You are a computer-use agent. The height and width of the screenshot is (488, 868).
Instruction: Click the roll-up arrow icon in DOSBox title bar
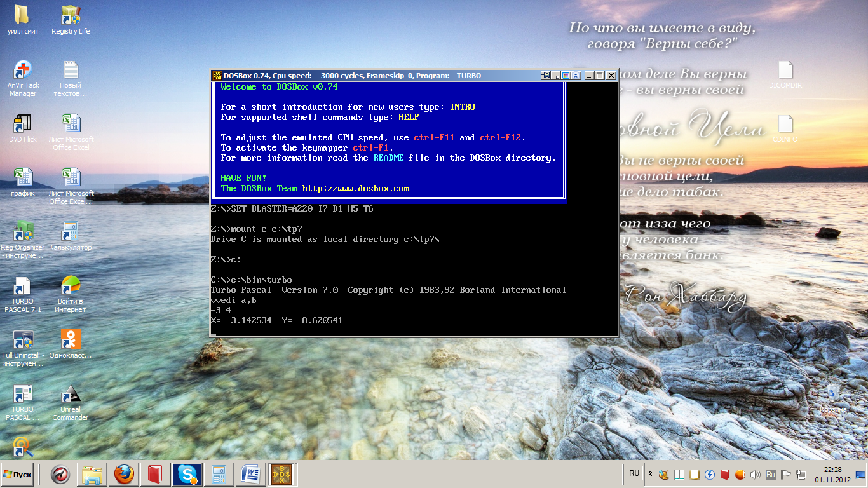pyautogui.click(x=576, y=76)
